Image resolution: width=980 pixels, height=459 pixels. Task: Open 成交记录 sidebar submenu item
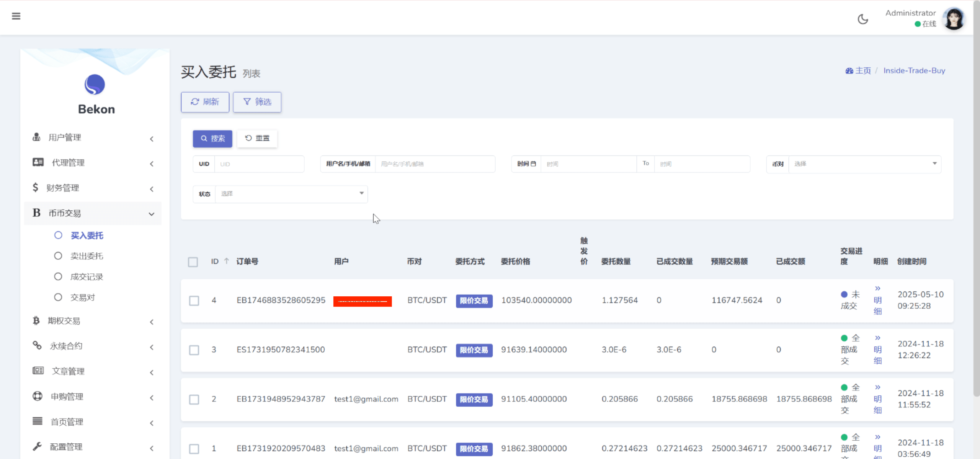click(87, 277)
